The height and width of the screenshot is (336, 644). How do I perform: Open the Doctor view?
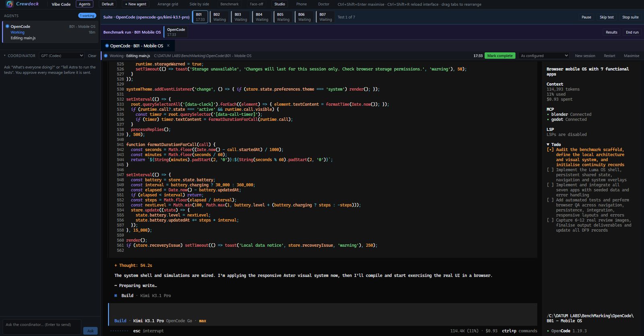click(x=324, y=4)
